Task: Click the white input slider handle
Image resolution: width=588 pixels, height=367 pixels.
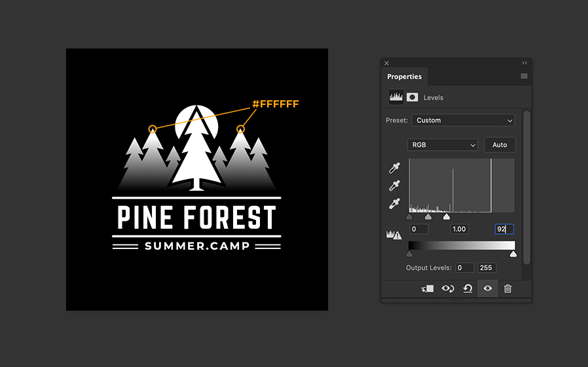Action: pos(447,217)
